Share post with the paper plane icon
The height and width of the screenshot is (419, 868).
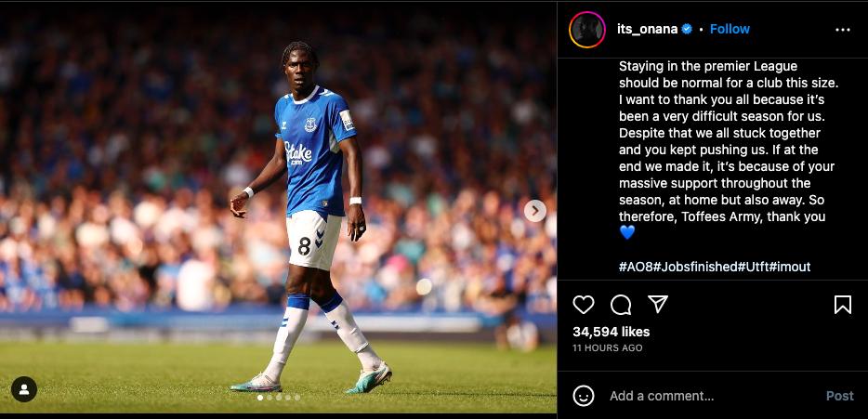[x=658, y=304]
